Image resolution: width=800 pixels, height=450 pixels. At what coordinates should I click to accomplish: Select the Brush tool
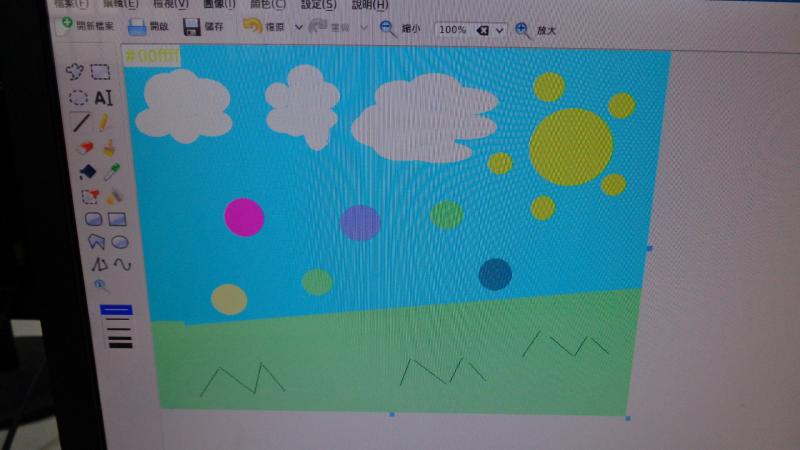109,147
